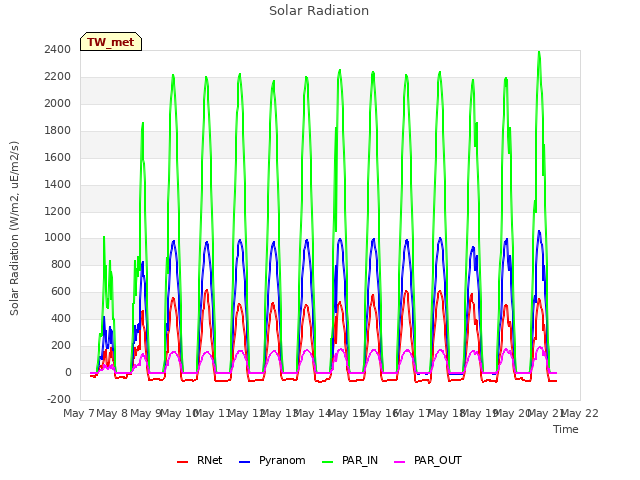Click the Time x-axis label
The width and height of the screenshot is (640, 480).
point(566,429)
